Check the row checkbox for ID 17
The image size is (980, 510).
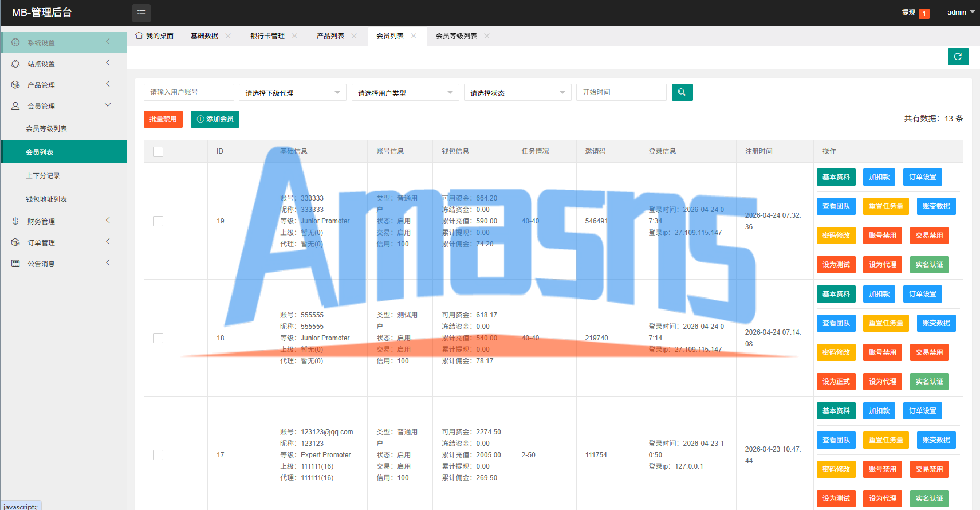tap(158, 455)
